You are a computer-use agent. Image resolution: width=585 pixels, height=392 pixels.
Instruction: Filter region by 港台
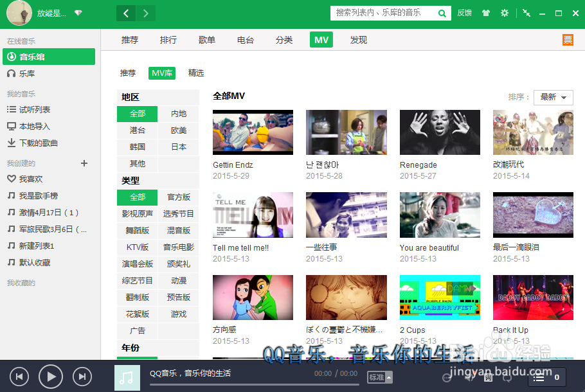(138, 130)
